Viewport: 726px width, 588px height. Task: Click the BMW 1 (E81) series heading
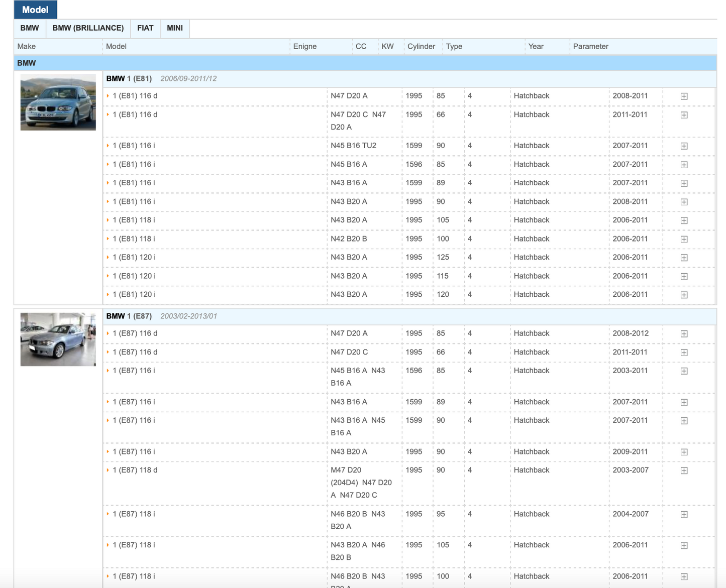pyautogui.click(x=129, y=78)
